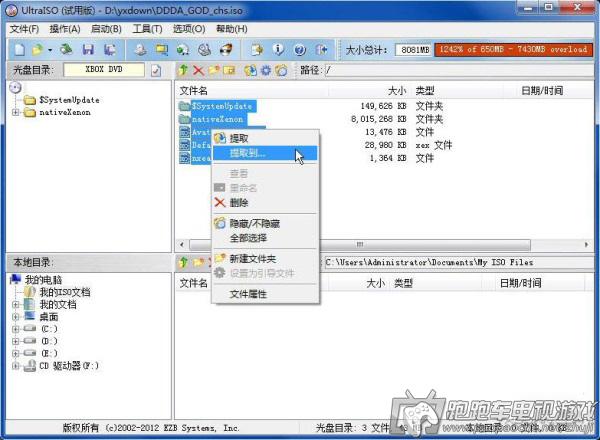Expand the (C:) drive node
The image size is (600, 440).
(15, 329)
